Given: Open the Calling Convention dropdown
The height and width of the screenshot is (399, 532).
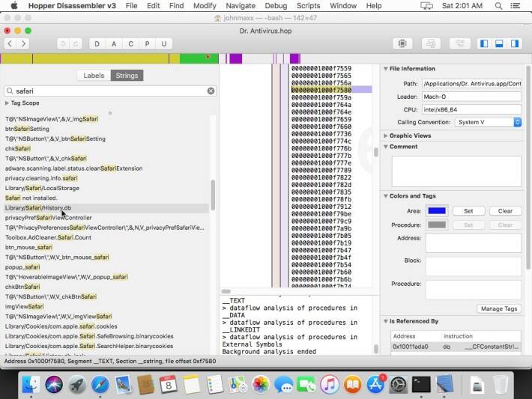Looking at the screenshot, I should [x=488, y=122].
